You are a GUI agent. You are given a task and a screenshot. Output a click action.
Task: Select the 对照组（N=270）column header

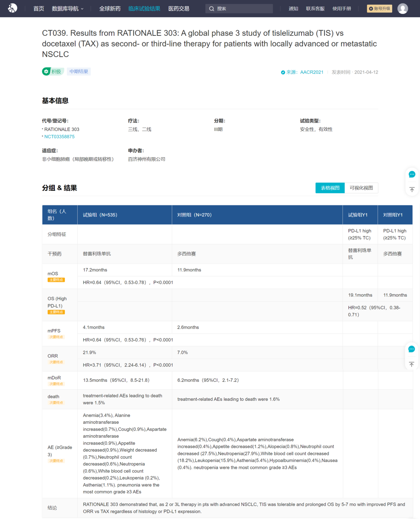[x=257, y=215]
